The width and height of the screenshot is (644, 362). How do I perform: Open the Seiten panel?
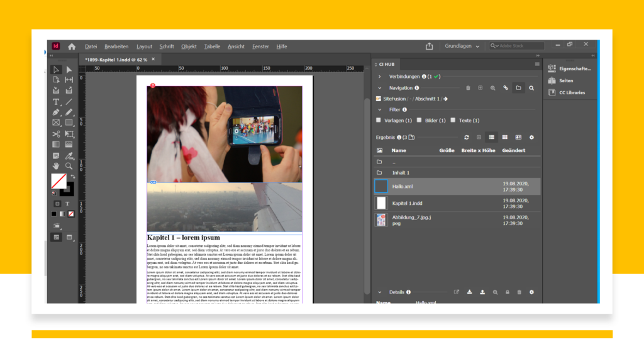pyautogui.click(x=565, y=80)
